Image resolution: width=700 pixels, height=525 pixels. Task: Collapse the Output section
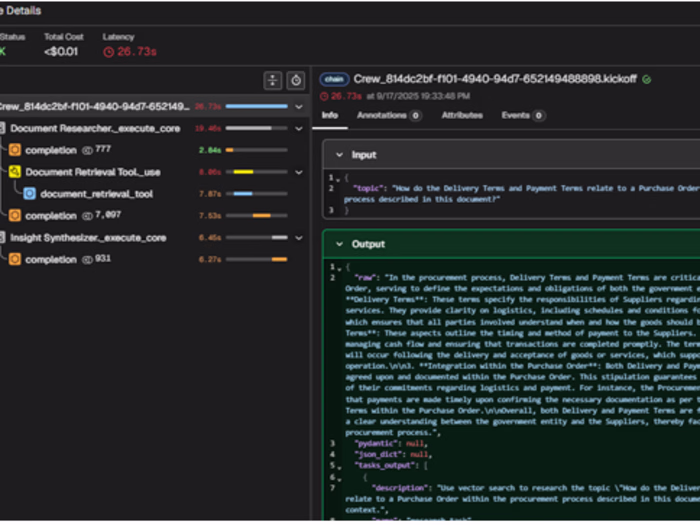point(339,244)
